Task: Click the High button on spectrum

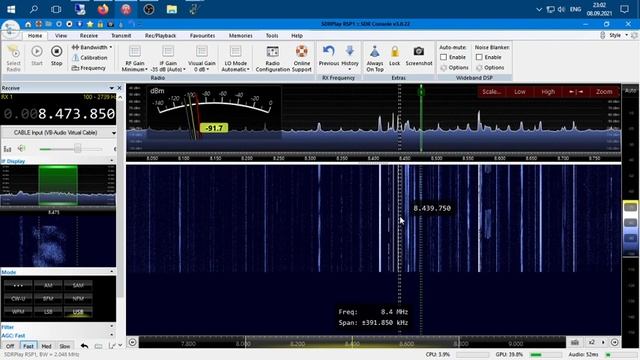Action: [x=548, y=91]
